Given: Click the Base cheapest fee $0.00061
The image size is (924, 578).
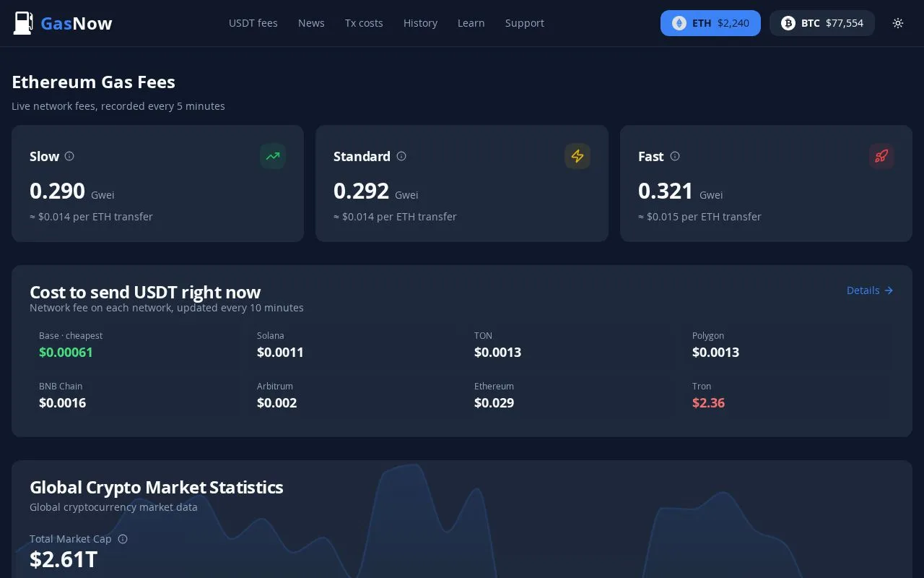Looking at the screenshot, I should coord(66,353).
